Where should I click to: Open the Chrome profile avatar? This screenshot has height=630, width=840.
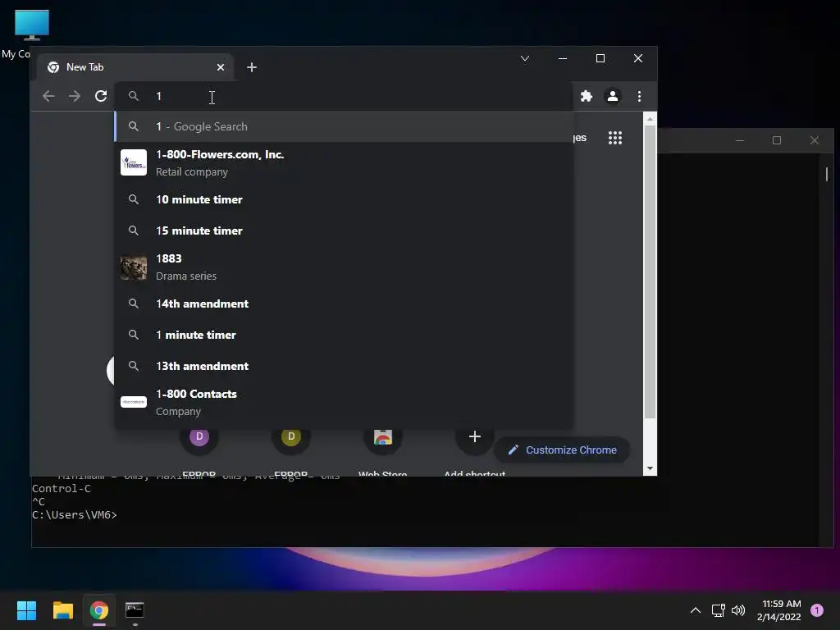tap(612, 96)
